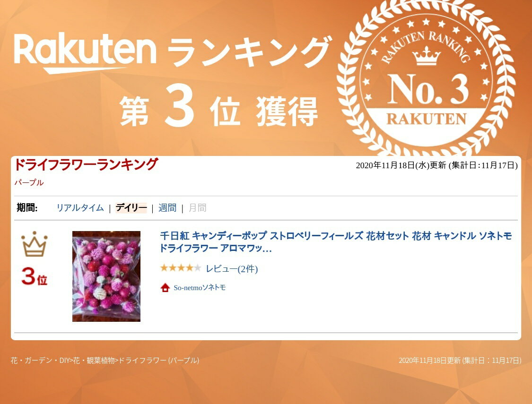Viewport: 532px width, 404px height.
Task: Click the 第3位獲得 banner headline
Action: pyautogui.click(x=219, y=108)
